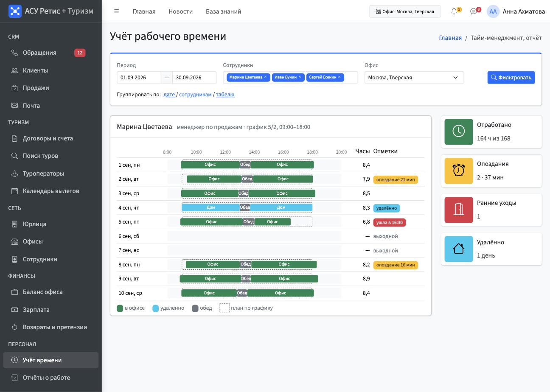Image resolution: width=550 pixels, height=392 pixels.
Task: Click the Почта envelope icon
Action: point(14,106)
